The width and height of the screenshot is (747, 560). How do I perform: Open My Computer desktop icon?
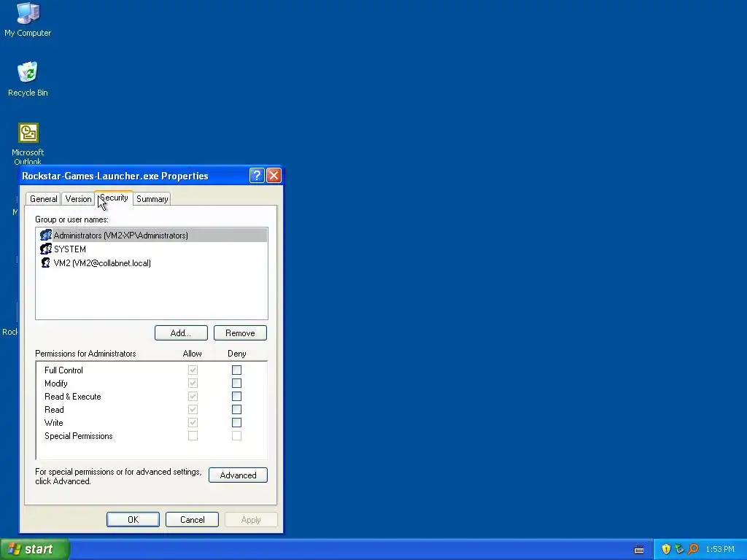[28, 20]
